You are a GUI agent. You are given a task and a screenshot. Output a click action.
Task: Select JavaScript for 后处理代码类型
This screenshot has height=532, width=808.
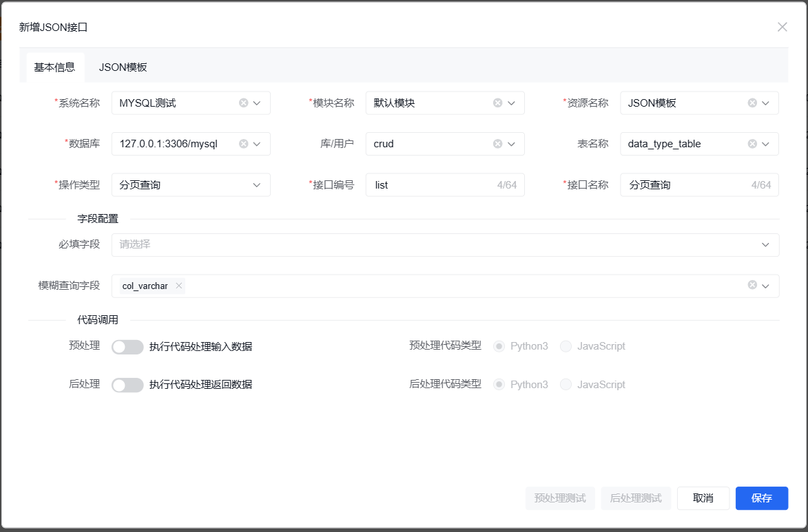[592, 385]
